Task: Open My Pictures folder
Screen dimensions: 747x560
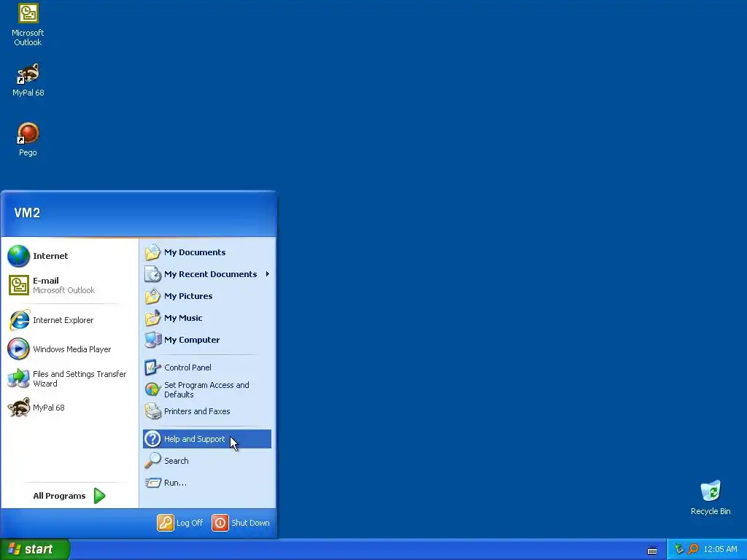Action: (x=206, y=296)
